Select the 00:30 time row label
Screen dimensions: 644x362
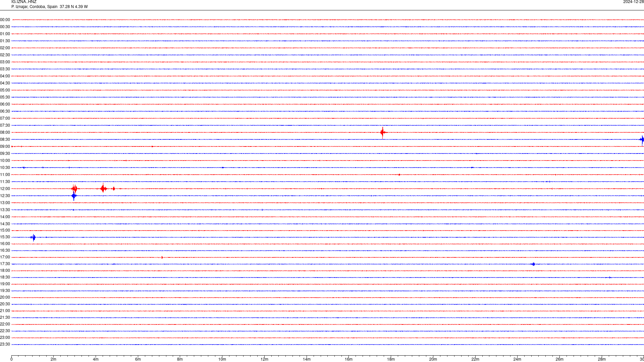[x=5, y=27]
